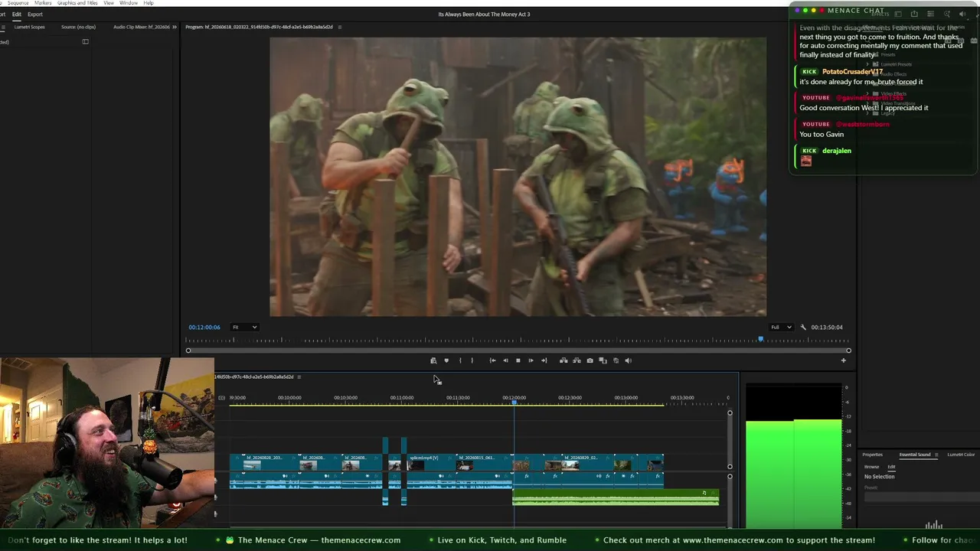Screen dimensions: 980x551
Task: Click the Mark Out bracket icon
Action: [x=472, y=360]
